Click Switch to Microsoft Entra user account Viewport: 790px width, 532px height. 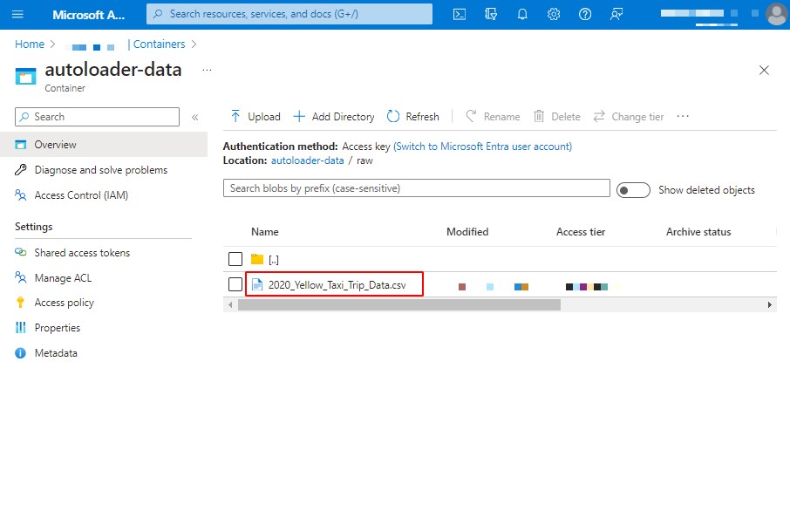click(482, 147)
